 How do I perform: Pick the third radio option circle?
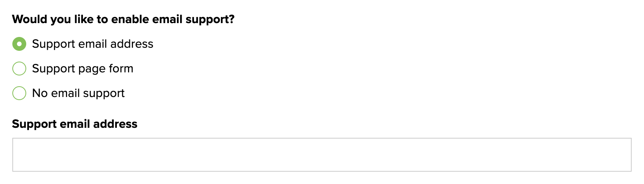tap(19, 93)
